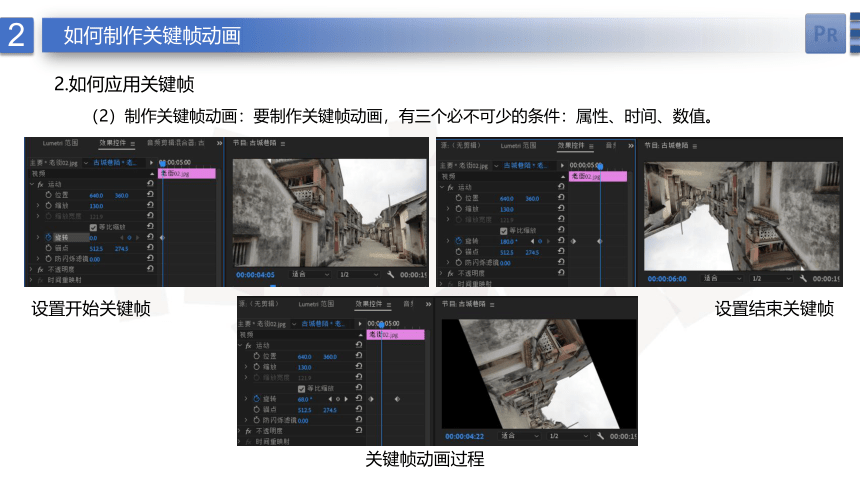Uncheck 等比缩放 in start keyframe screenshot
Image resolution: width=860 pixels, height=484 pixels.
93,227
